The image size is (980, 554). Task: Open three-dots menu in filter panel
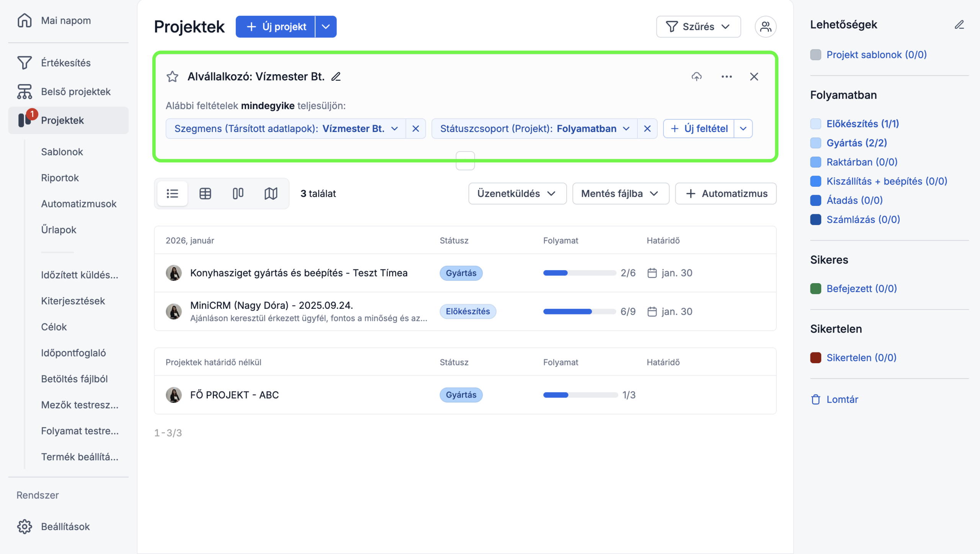tap(726, 77)
